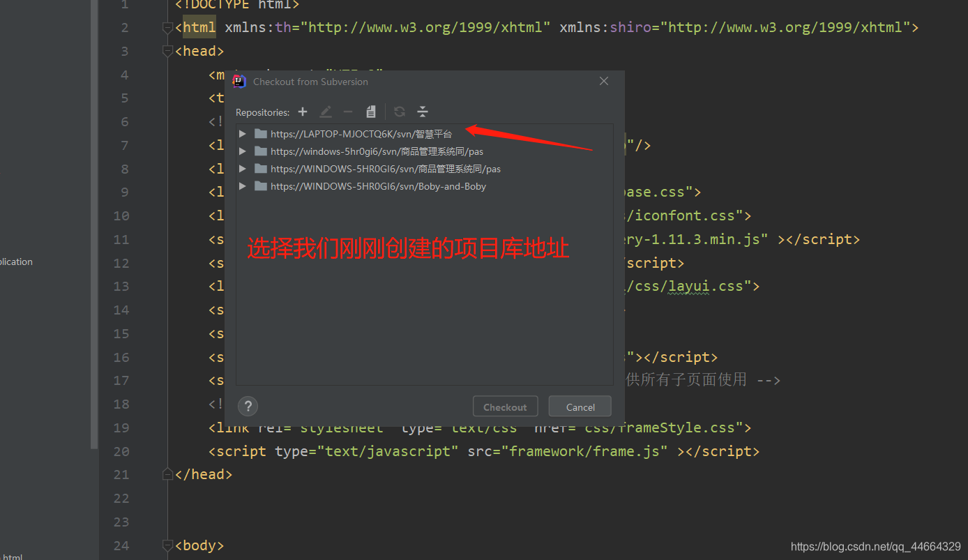Collapse all repository tree nodes
The image size is (968, 560).
[x=423, y=112]
